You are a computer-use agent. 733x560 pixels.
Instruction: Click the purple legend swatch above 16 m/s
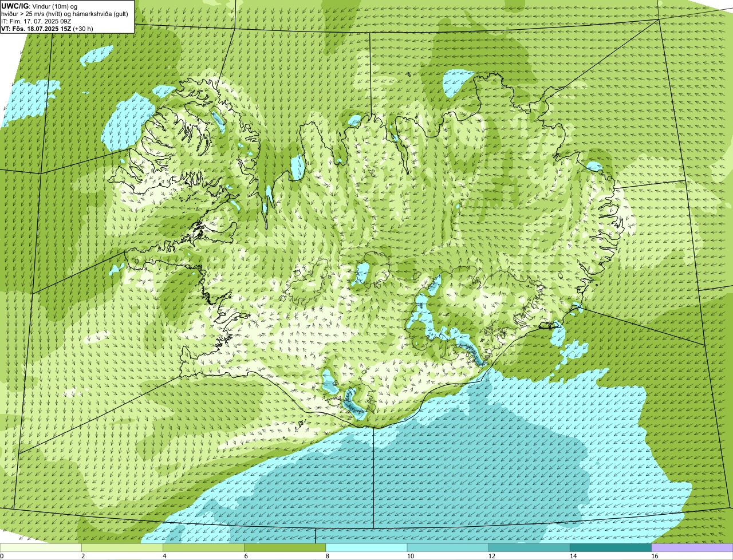692,547
